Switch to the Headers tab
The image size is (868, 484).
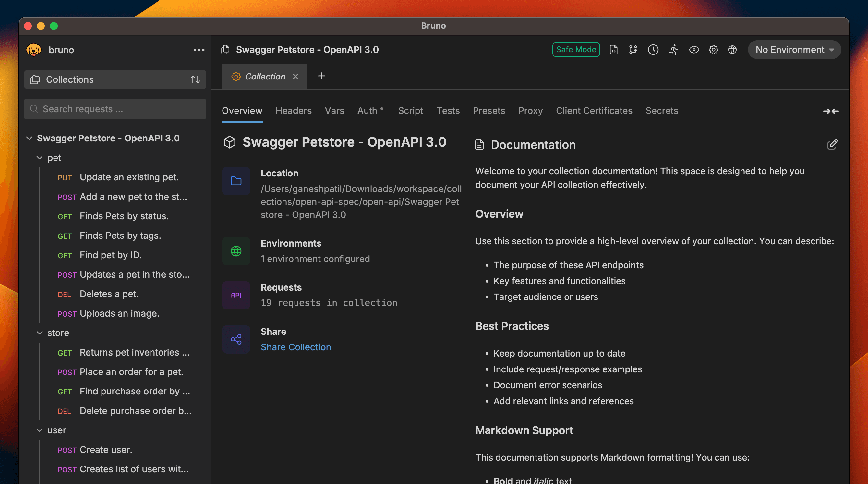coord(293,111)
